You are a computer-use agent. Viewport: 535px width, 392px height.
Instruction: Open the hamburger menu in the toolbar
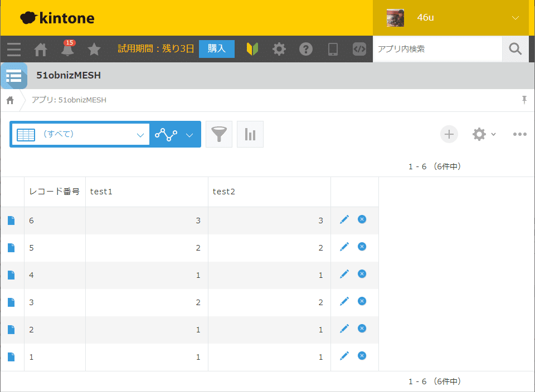pos(13,49)
